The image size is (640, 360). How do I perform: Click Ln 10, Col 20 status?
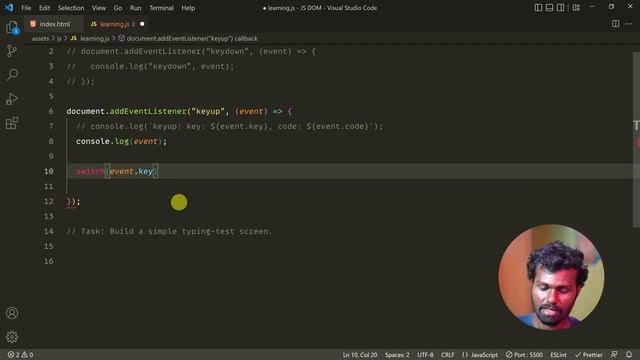pos(360,355)
